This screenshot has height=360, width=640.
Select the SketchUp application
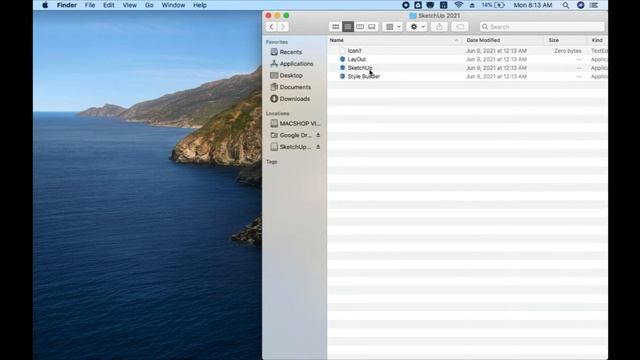[x=467, y=68]
